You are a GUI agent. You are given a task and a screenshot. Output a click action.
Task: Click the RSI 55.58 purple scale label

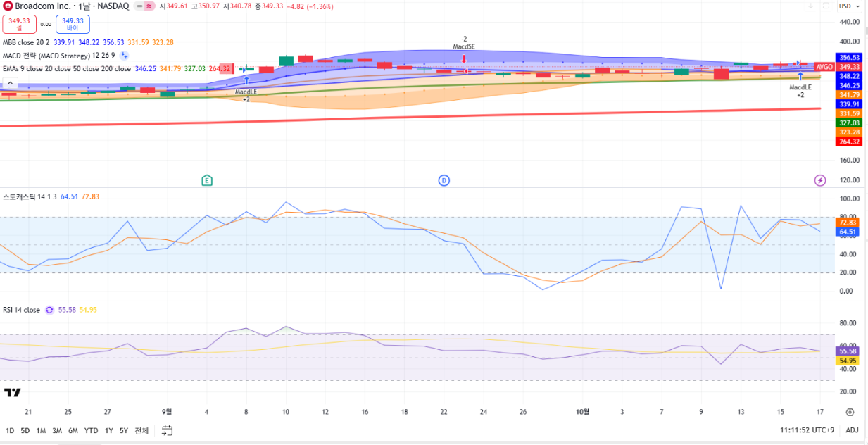pos(848,351)
